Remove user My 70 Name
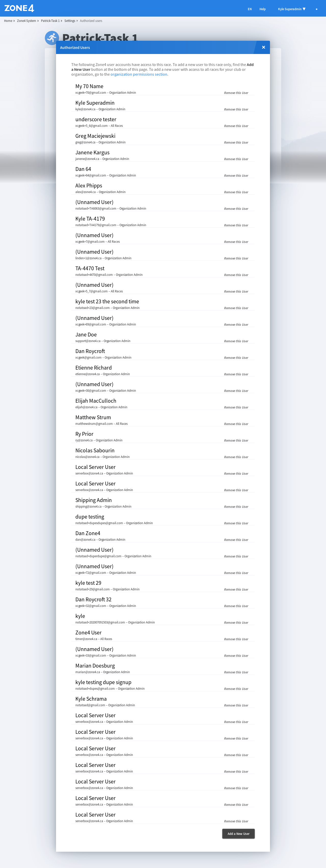This screenshot has width=326, height=868. 236,93
